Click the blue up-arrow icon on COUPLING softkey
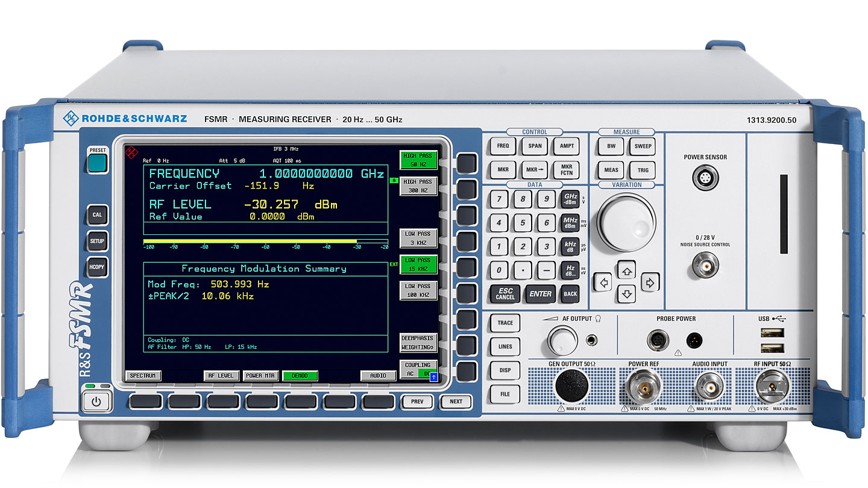The image size is (868, 488). (433, 378)
